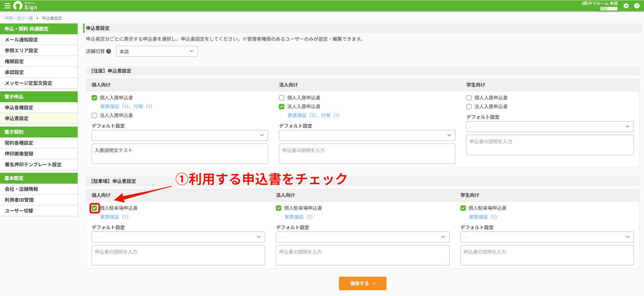The image size is (644, 296).
Task: Open メール通知設定 in sidebar
Action: point(39,40)
